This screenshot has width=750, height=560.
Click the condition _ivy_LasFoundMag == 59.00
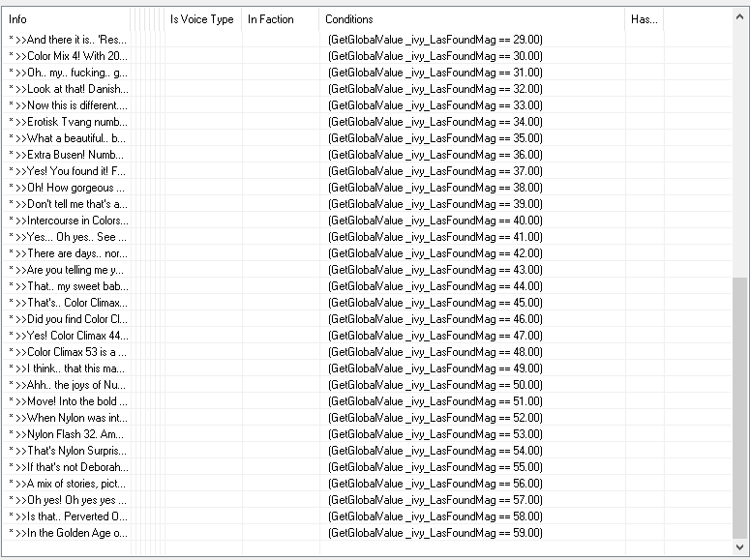point(435,533)
